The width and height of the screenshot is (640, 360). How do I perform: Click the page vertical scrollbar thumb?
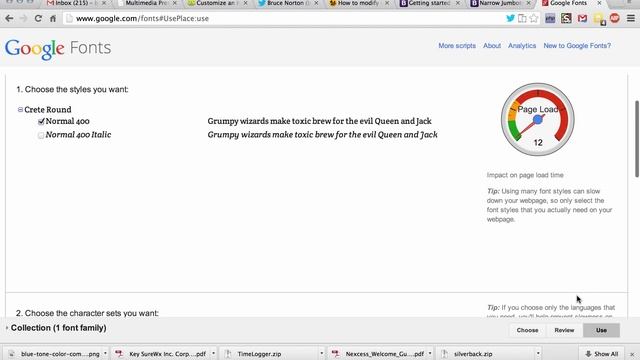[636, 139]
